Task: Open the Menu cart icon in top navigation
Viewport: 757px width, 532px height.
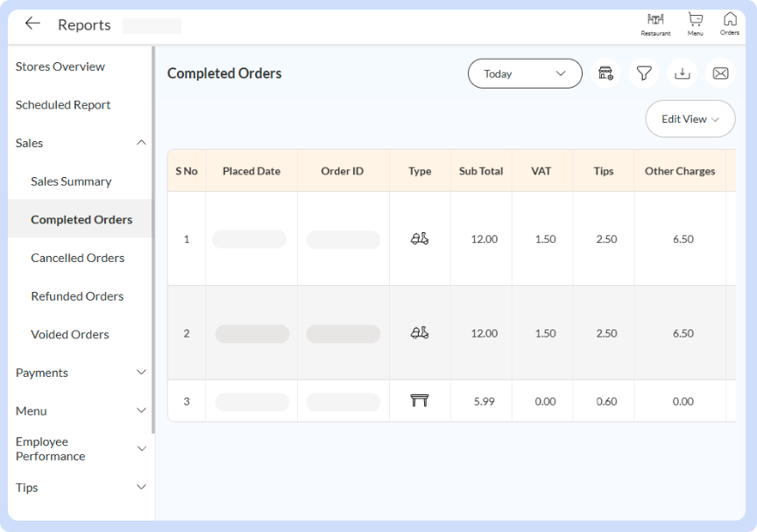Action: coord(695,24)
